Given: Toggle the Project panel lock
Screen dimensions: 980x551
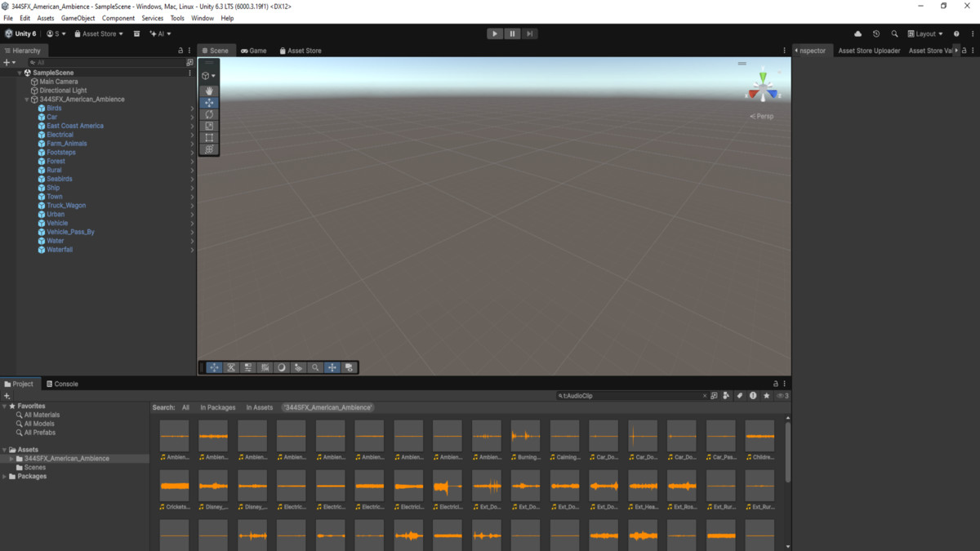Looking at the screenshot, I should tap(776, 384).
